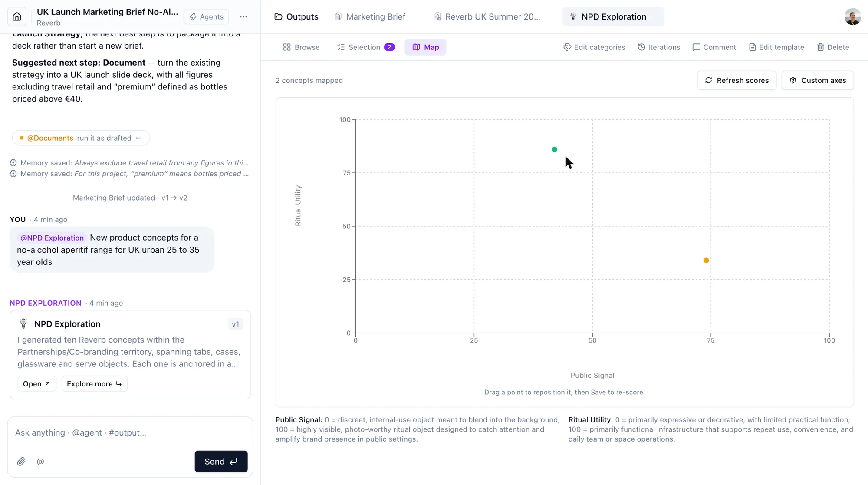Image resolution: width=868 pixels, height=485 pixels.
Task: Select the orange concept point on map
Action: click(x=706, y=261)
